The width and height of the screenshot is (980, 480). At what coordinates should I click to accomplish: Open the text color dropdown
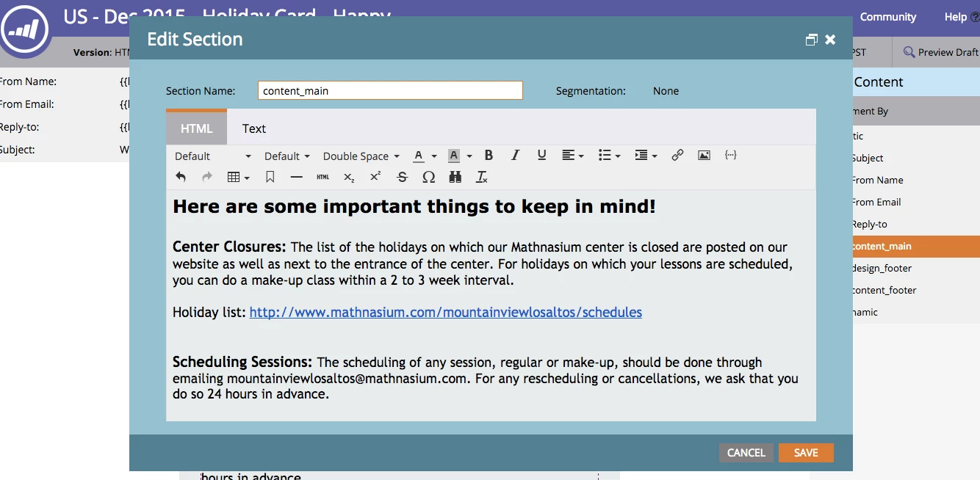pos(425,156)
